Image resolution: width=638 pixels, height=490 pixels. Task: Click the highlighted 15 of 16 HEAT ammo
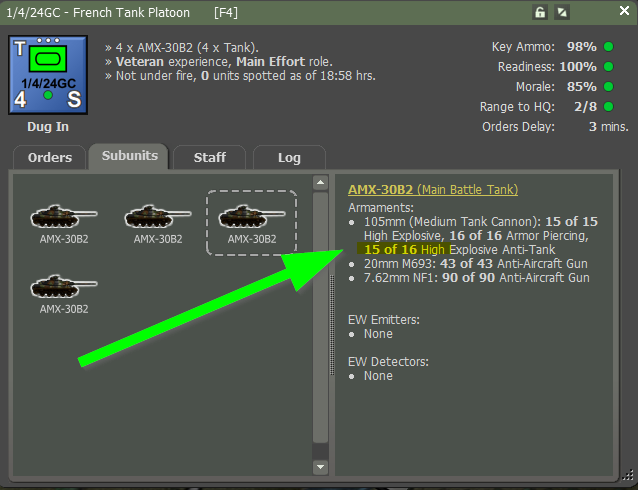click(x=403, y=249)
